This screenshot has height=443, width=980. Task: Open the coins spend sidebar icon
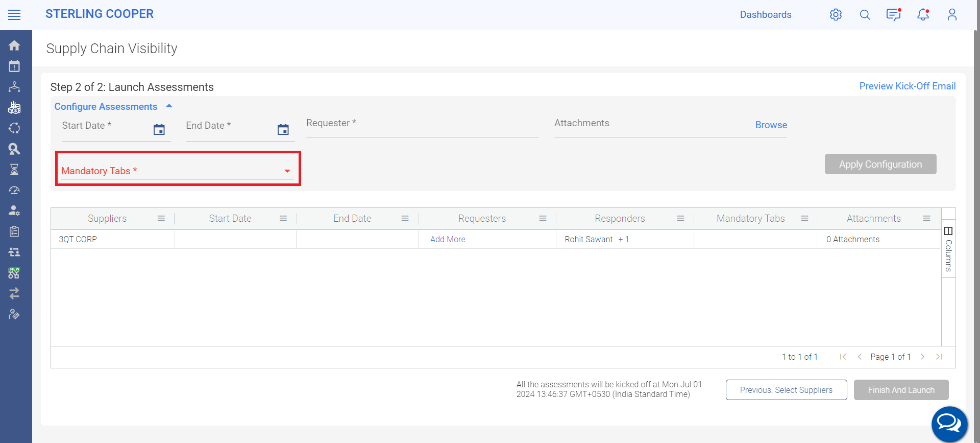pos(14,107)
